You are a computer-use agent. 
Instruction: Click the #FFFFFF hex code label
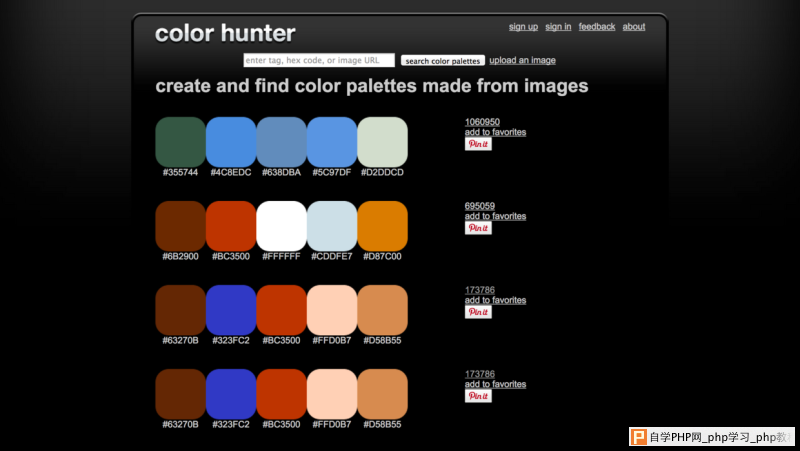(x=281, y=257)
